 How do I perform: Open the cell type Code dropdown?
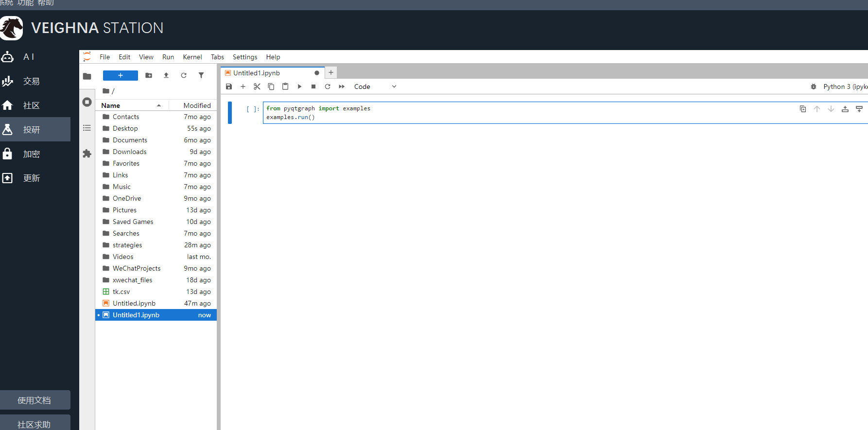point(375,86)
